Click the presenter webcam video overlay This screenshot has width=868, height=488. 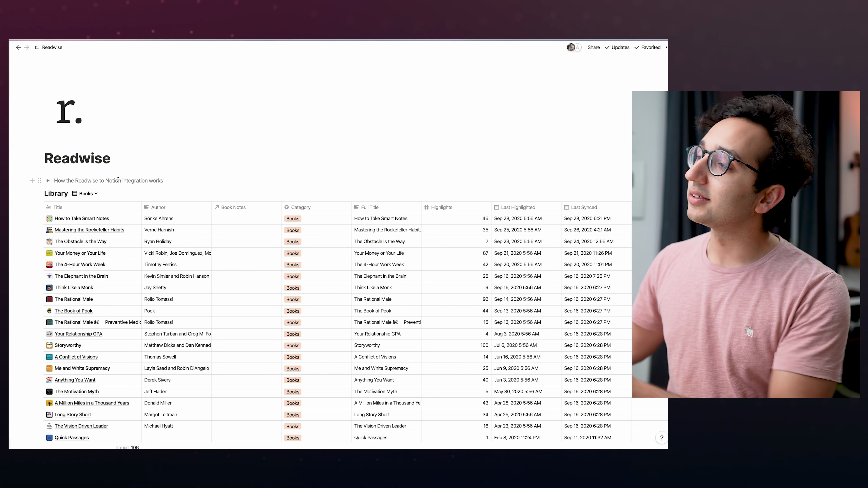coord(746,244)
